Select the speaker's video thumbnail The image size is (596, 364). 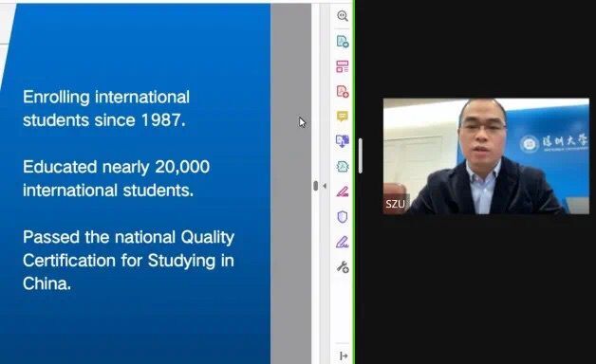click(x=486, y=156)
